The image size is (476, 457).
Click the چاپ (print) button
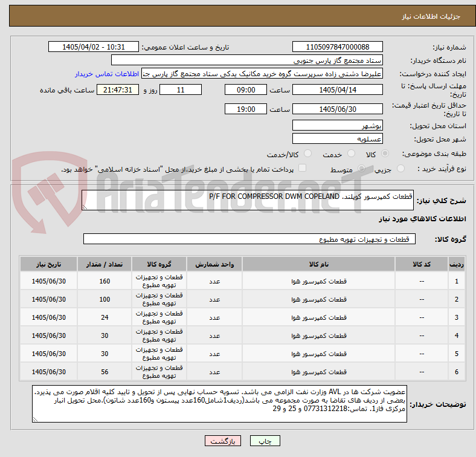point(265,441)
